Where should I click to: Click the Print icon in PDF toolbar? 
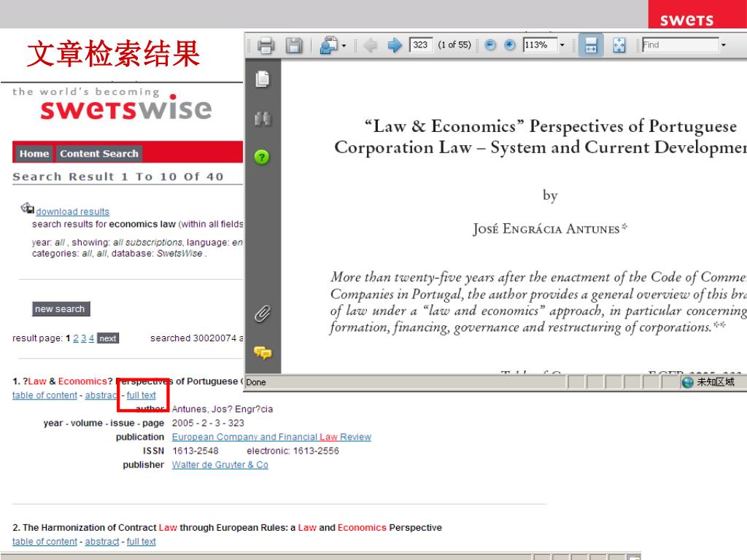pyautogui.click(x=266, y=46)
